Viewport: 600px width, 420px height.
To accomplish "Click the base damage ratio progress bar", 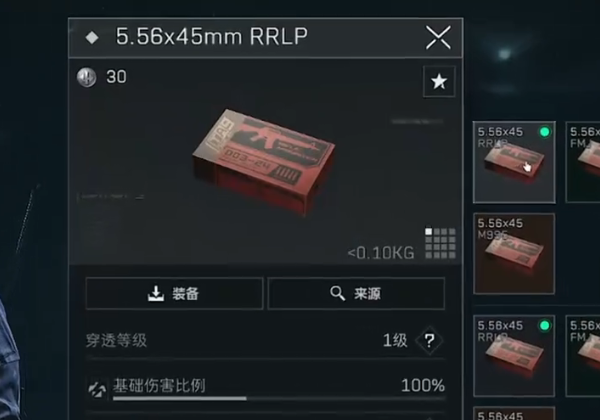I will 279,399.
